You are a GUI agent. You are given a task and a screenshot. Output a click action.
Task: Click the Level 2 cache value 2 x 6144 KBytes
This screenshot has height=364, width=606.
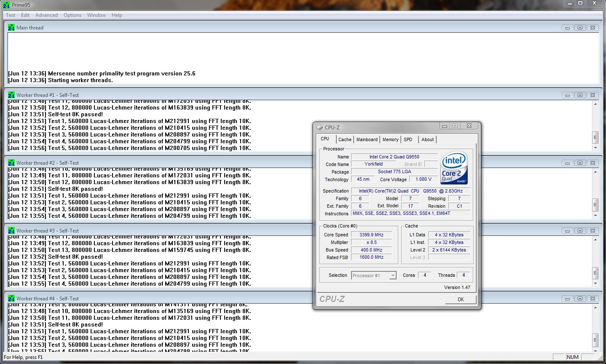[449, 250]
